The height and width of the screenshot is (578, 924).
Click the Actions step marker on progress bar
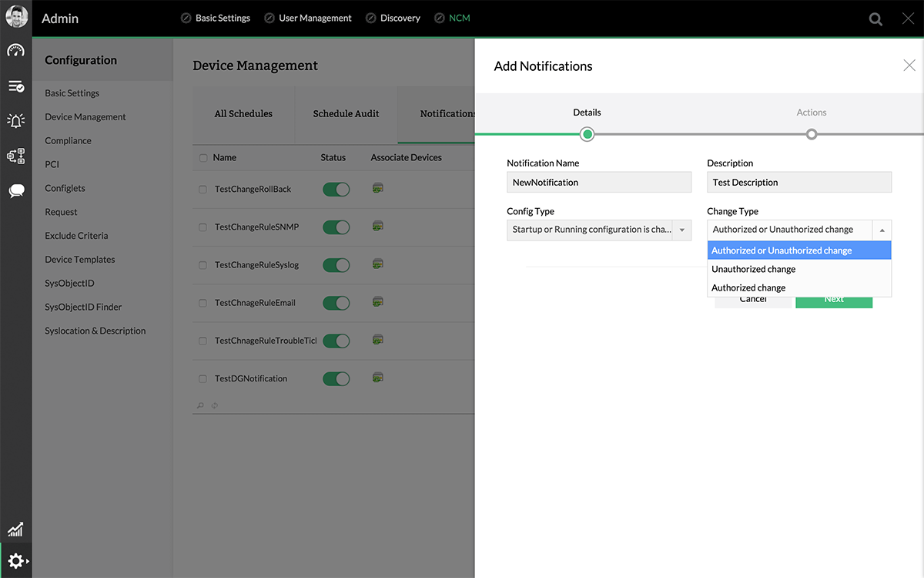pos(811,134)
